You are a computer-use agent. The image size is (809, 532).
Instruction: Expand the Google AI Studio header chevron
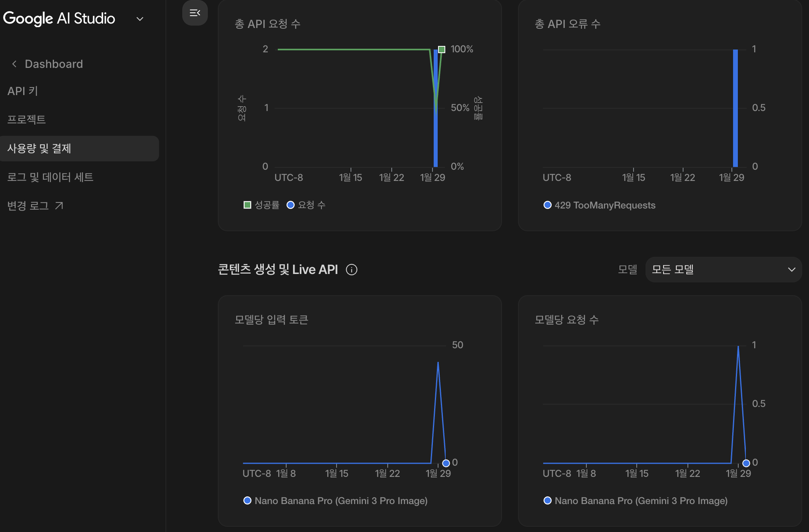pos(140,19)
